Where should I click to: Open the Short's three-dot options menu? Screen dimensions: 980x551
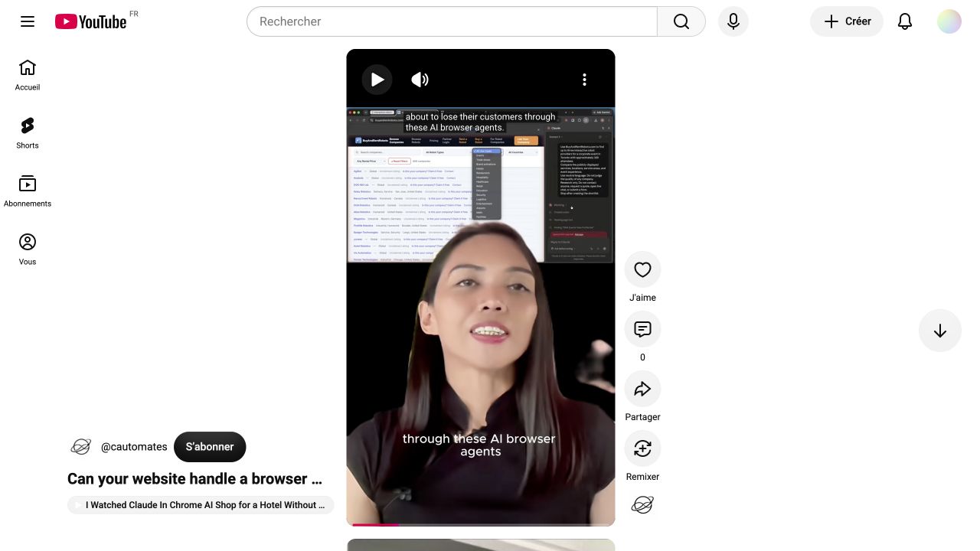584,80
